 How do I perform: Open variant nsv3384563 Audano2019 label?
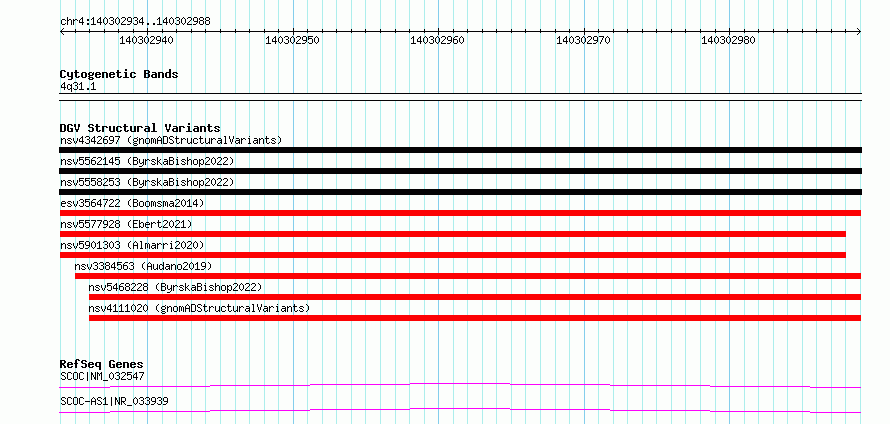point(143,266)
